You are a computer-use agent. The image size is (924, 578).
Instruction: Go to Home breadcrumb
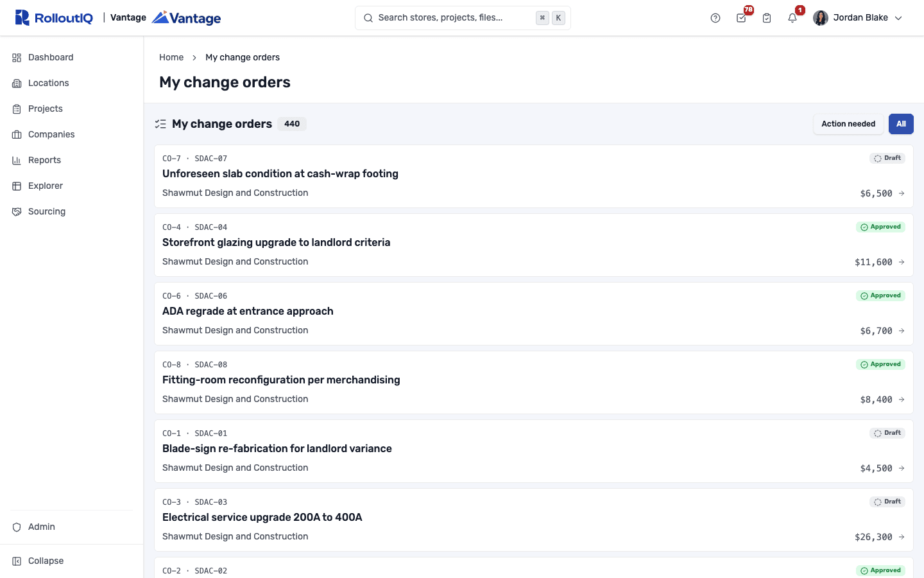171,57
